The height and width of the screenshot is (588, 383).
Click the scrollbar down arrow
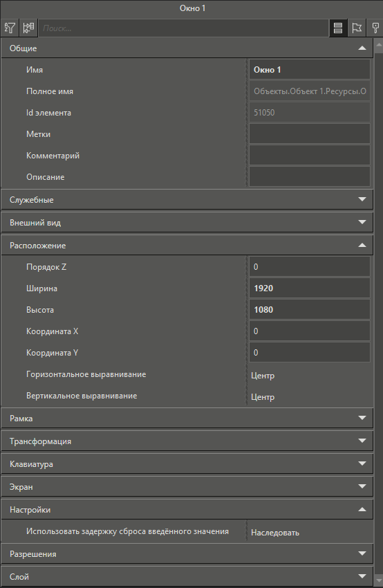379,582
